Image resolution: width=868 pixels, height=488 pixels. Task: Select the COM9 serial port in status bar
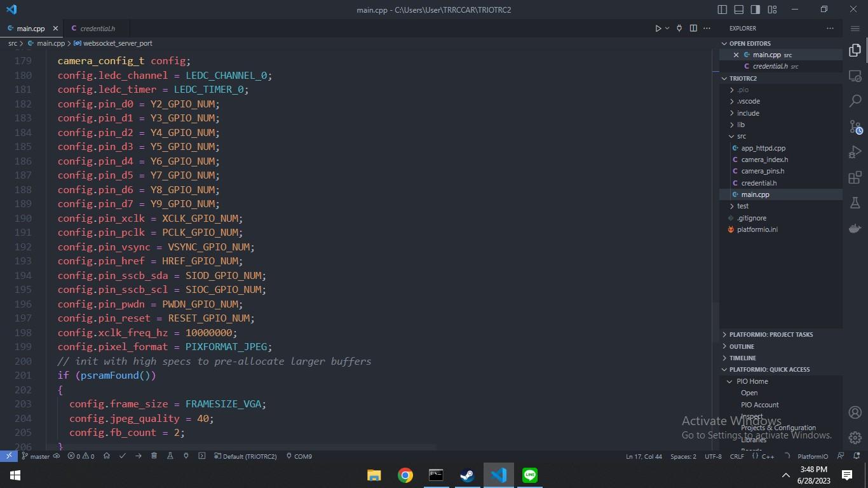tap(299, 456)
